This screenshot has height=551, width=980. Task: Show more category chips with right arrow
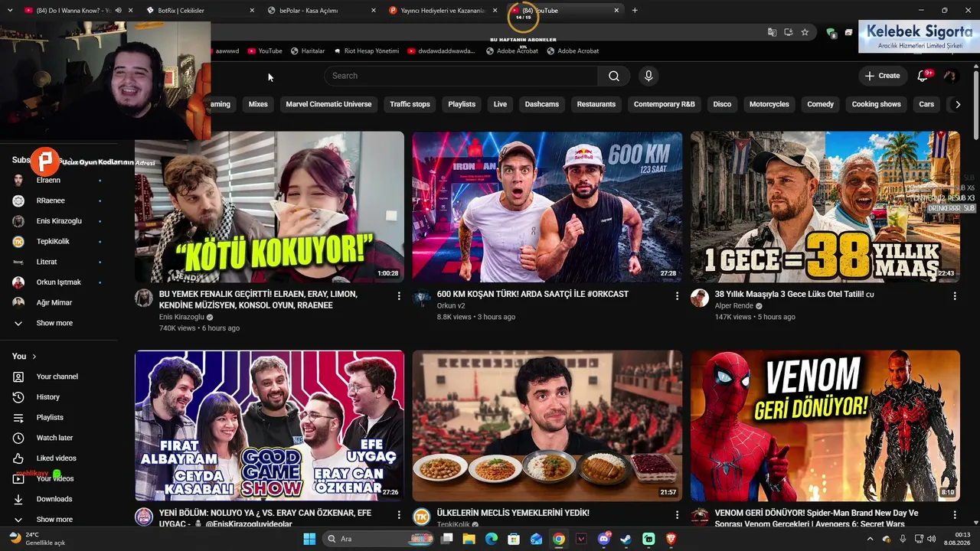pyautogui.click(x=957, y=104)
